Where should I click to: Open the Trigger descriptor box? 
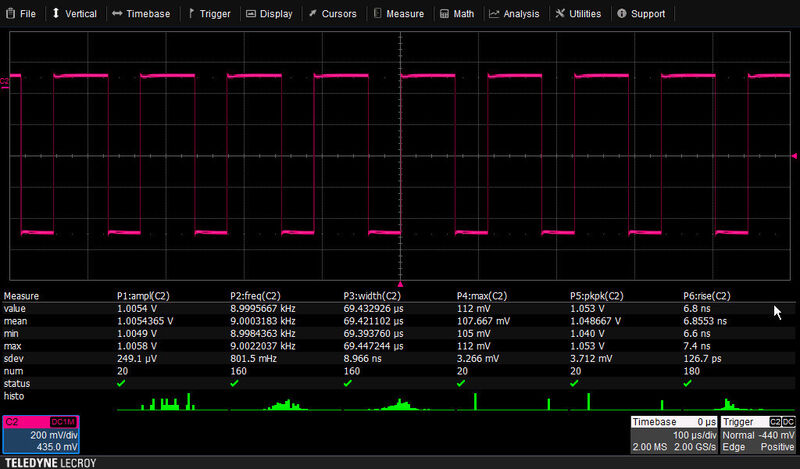pos(758,434)
